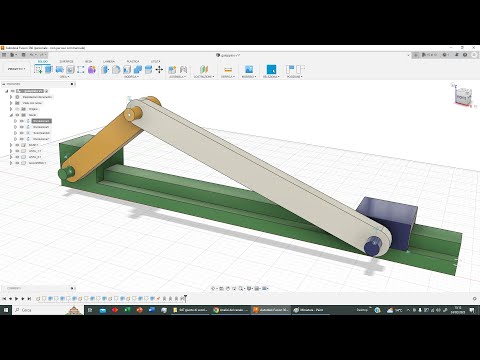Hide the highlighted joint in the browser
Image resolution: width=480 pixels, height=360 pixels.
coord(22,121)
